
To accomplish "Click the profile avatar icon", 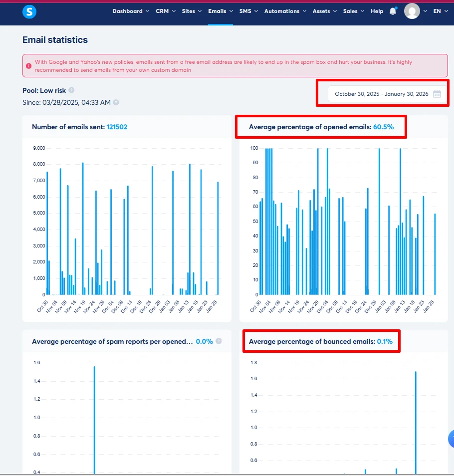I will [x=413, y=11].
